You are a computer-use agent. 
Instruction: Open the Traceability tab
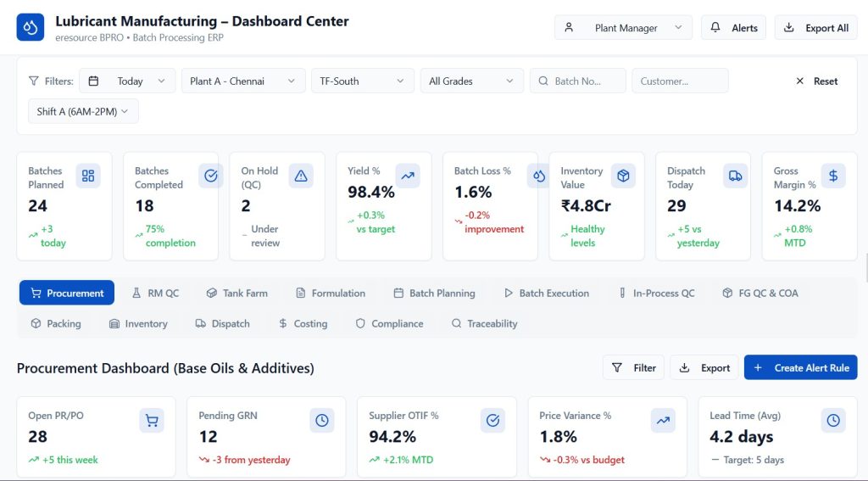coord(484,324)
